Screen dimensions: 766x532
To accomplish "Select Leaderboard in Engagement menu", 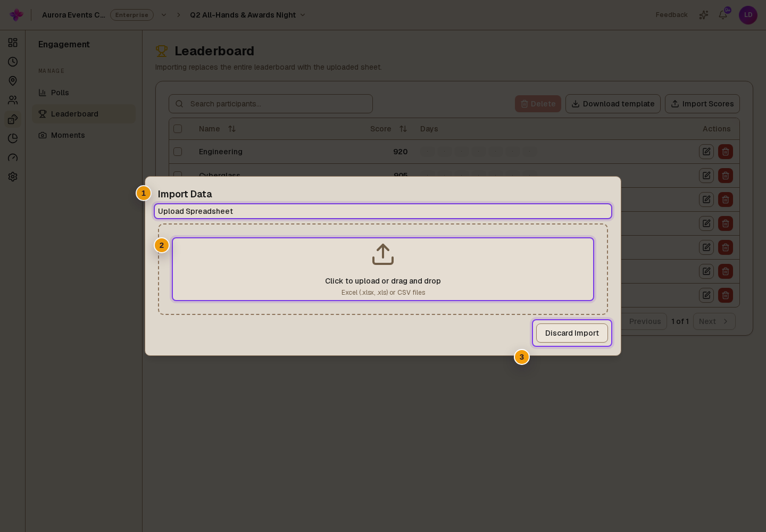I will point(84,114).
